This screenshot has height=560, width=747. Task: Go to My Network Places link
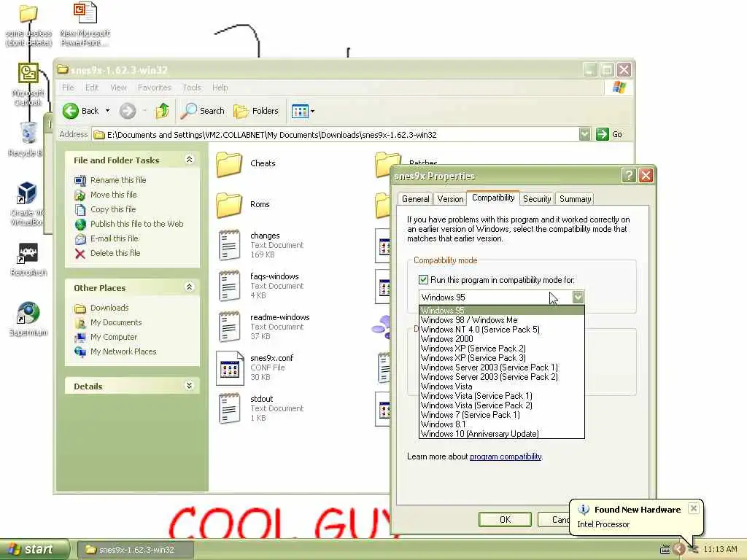pos(123,351)
